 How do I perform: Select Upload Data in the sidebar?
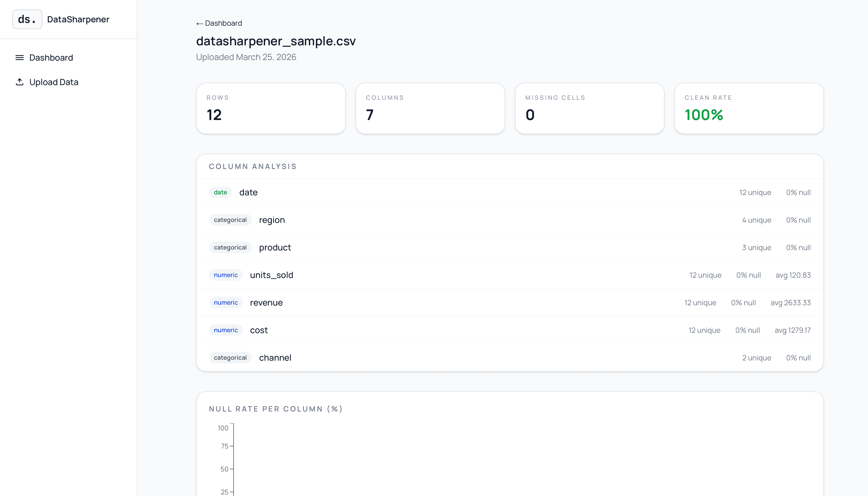coord(54,82)
